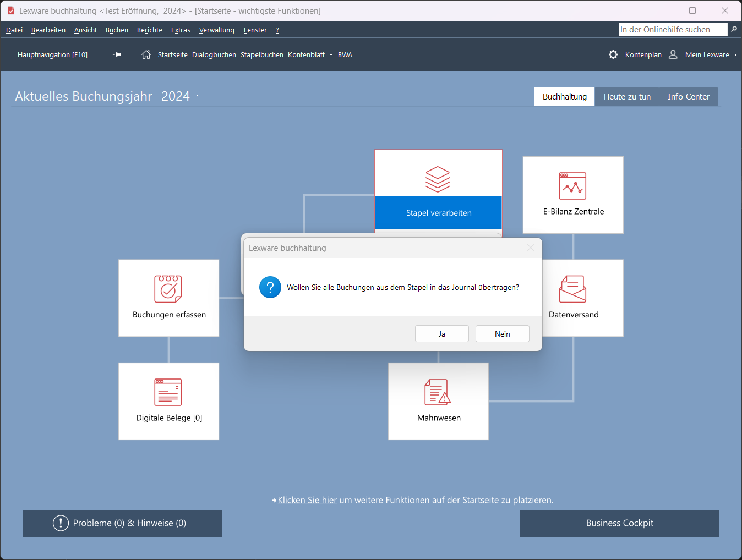Click the exclamation icon in Probleme button

click(61, 523)
